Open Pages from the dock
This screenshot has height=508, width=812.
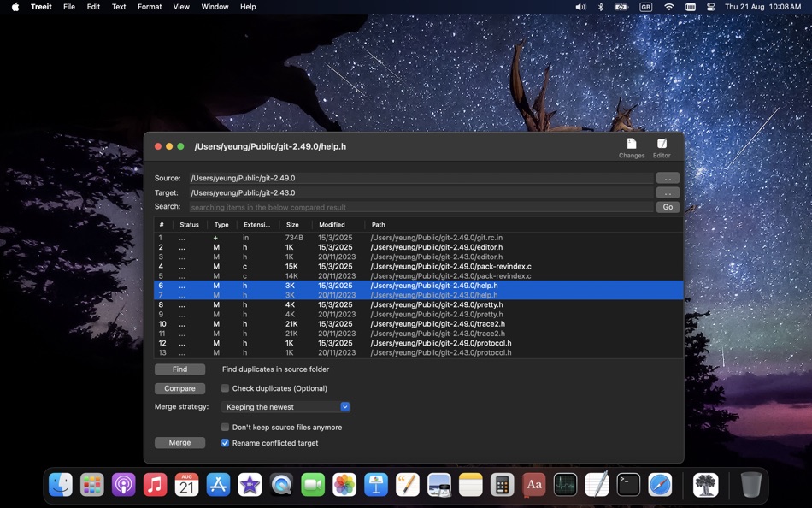point(408,485)
